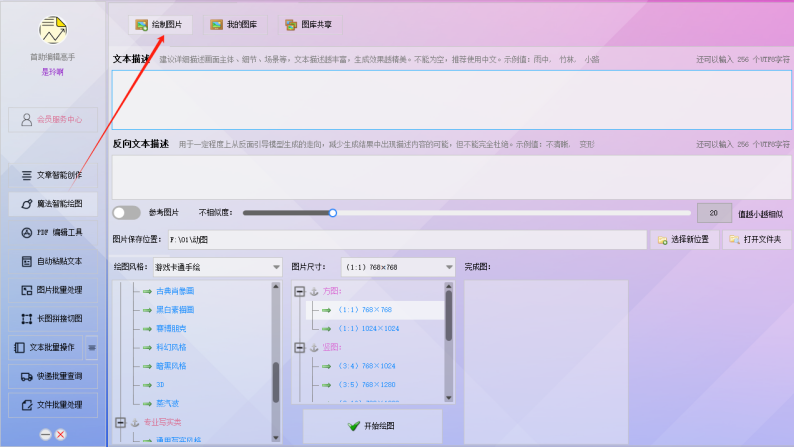Select 蒸汽波 style in the list
Image resolution: width=794 pixels, height=447 pixels.
coord(168,403)
